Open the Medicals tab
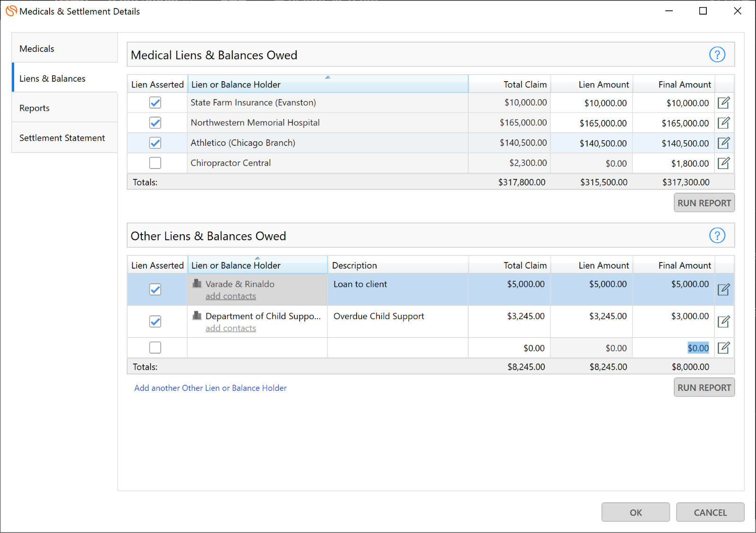The image size is (756, 533). click(65, 49)
